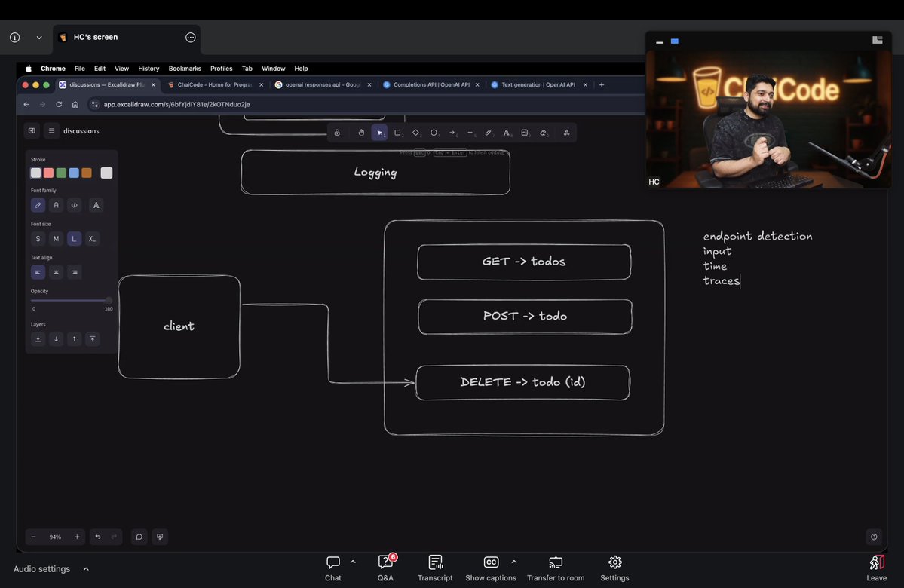This screenshot has height=588, width=904.
Task: Adjust the Opacity slider
Action: pos(72,300)
